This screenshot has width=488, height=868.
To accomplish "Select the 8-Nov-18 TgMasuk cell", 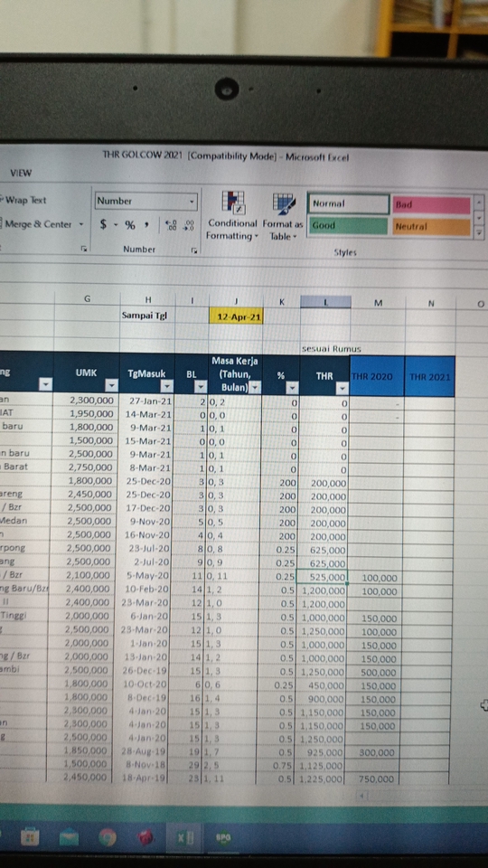I will coord(141,764).
